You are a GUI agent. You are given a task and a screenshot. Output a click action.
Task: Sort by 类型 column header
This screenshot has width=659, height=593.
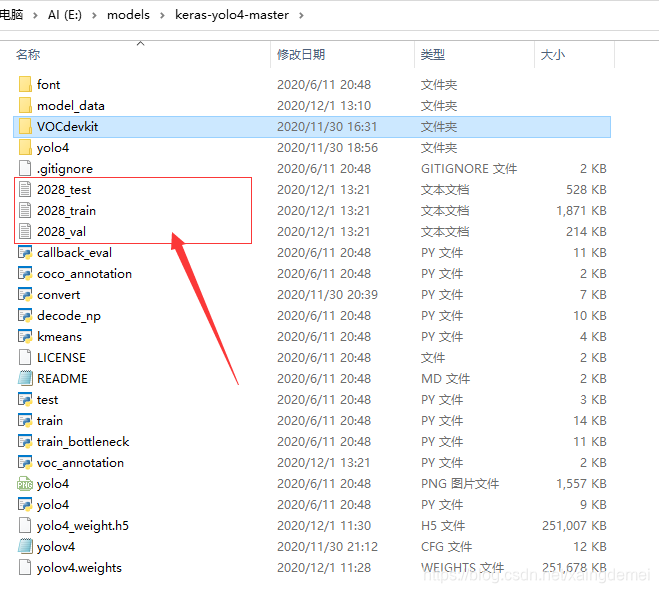(x=433, y=54)
